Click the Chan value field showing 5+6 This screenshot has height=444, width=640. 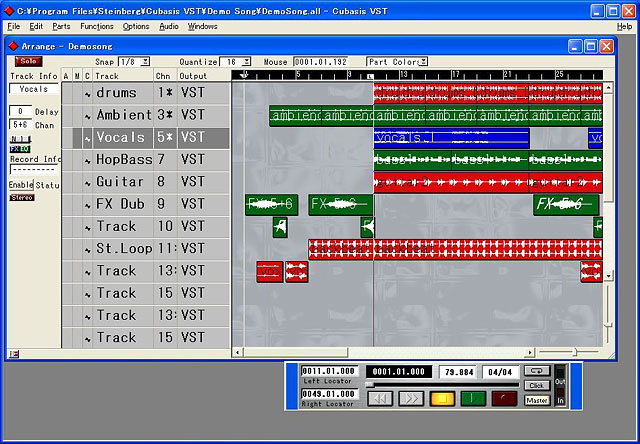pyautogui.click(x=20, y=124)
